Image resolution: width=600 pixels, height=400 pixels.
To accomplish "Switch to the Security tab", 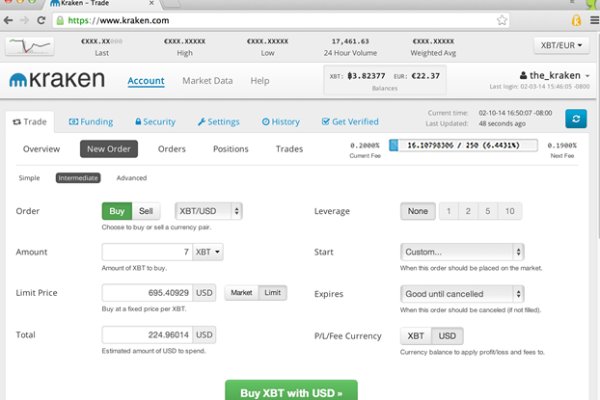I will pyautogui.click(x=155, y=122).
